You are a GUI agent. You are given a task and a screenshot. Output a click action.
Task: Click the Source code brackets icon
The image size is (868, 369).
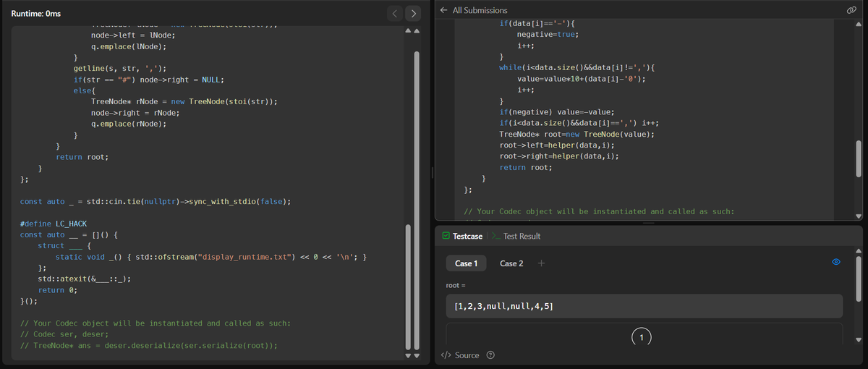coord(446,355)
